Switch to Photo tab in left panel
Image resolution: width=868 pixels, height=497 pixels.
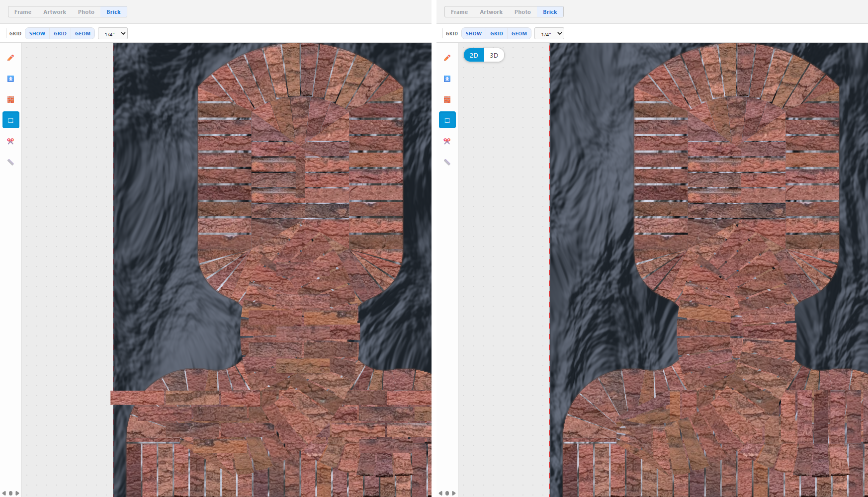click(86, 12)
